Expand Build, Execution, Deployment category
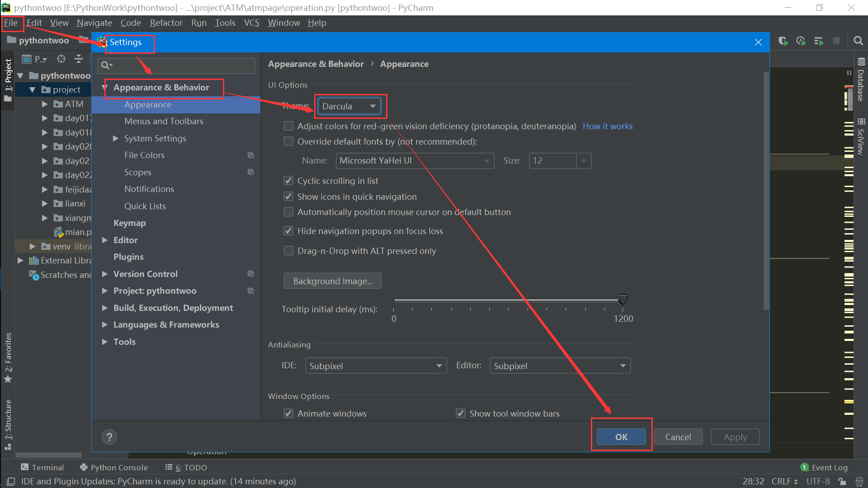Image resolution: width=868 pixels, height=488 pixels. point(105,308)
